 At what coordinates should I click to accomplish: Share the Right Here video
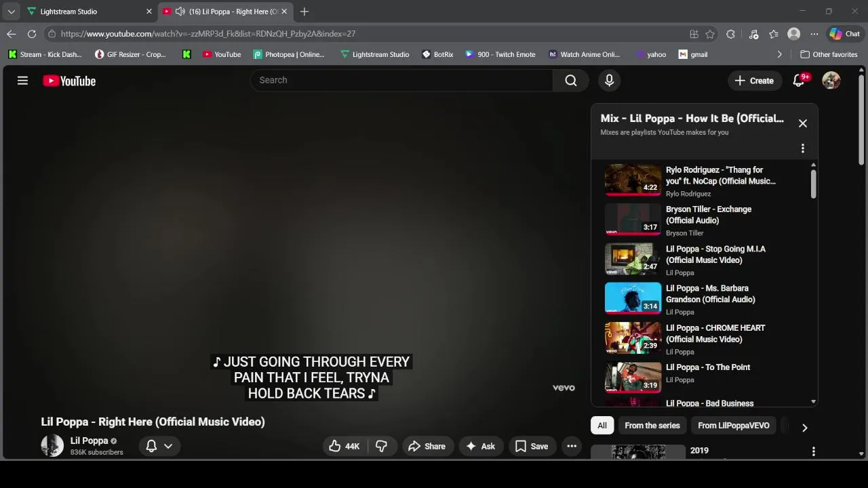tap(427, 446)
